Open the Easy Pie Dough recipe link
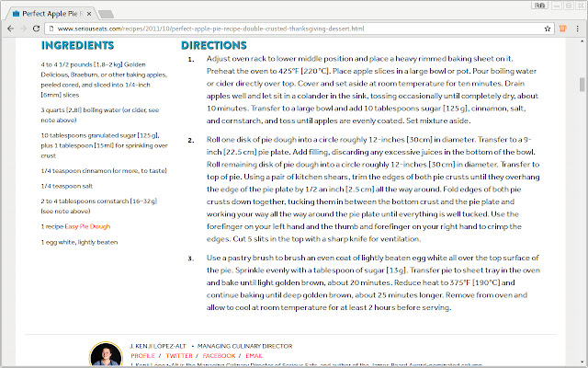 [87, 226]
